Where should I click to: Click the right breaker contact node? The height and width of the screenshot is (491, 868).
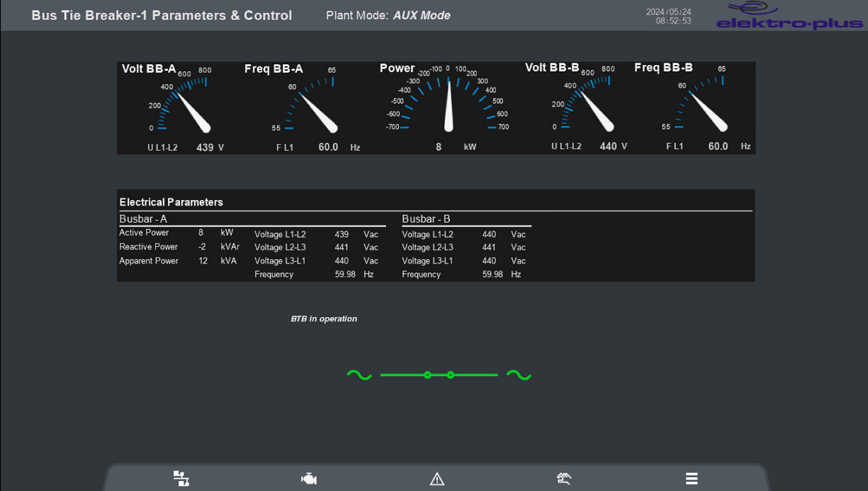pos(451,375)
